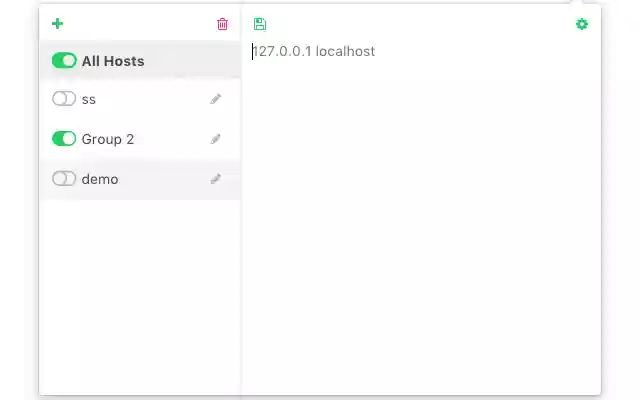The height and width of the screenshot is (400, 640).
Task: Click the green plus add-group icon
Action: (58, 24)
